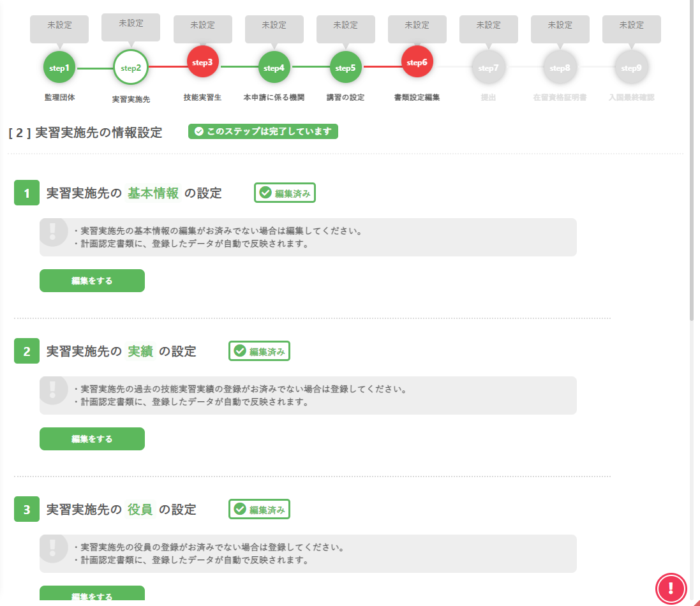Click the 未設定 bubble above step6
This screenshot has width=700, height=606.
[x=417, y=26]
